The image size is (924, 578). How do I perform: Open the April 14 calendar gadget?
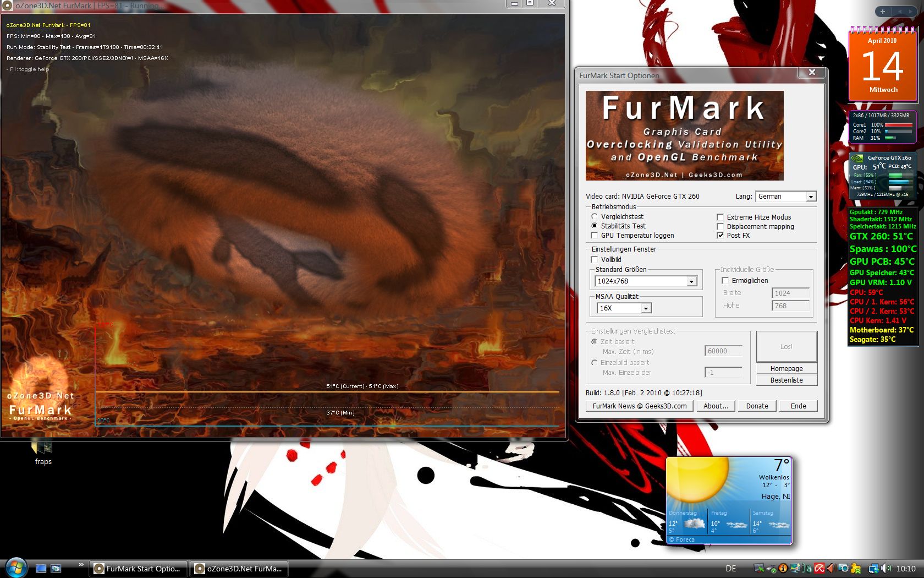click(883, 64)
